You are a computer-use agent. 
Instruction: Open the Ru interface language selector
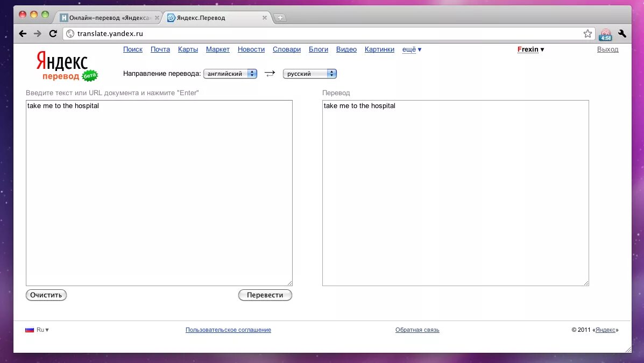coord(43,330)
